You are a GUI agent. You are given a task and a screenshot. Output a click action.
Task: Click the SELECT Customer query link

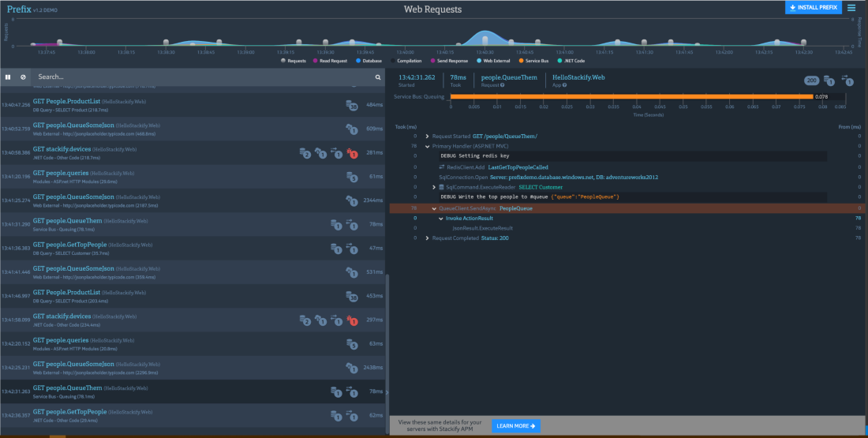click(541, 187)
